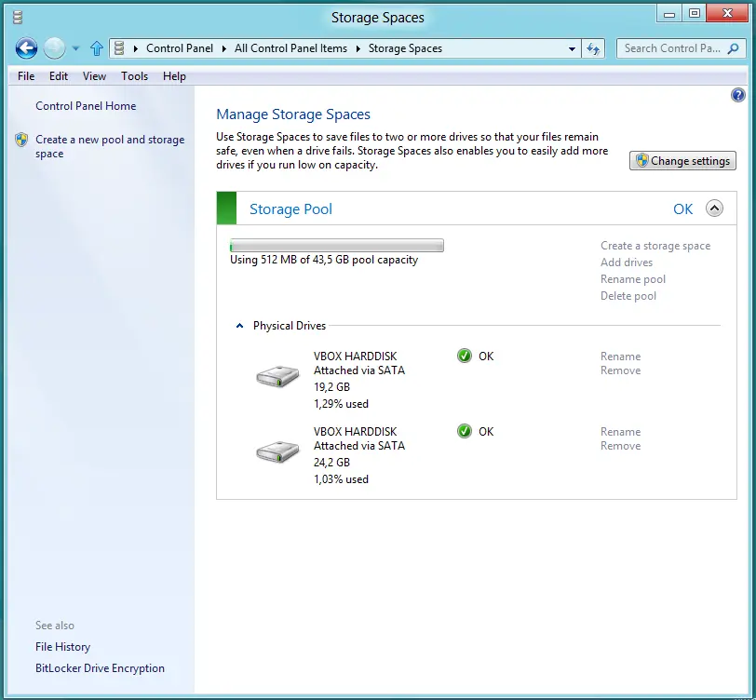Click OK status checkmark for 24,2 GB drive
Viewport: 756px width, 700px height.
coord(465,431)
